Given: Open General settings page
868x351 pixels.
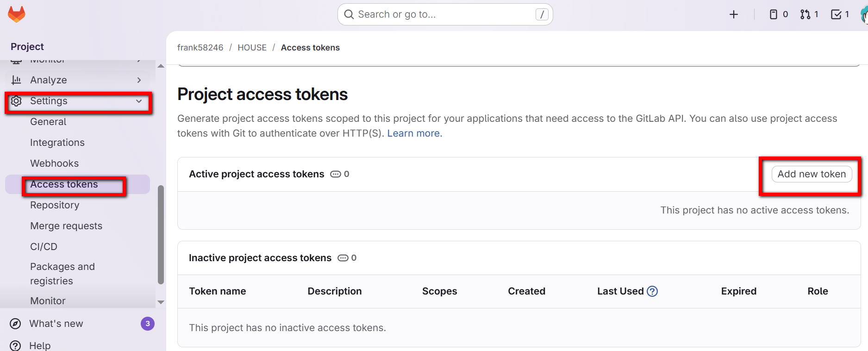Looking at the screenshot, I should [48, 122].
